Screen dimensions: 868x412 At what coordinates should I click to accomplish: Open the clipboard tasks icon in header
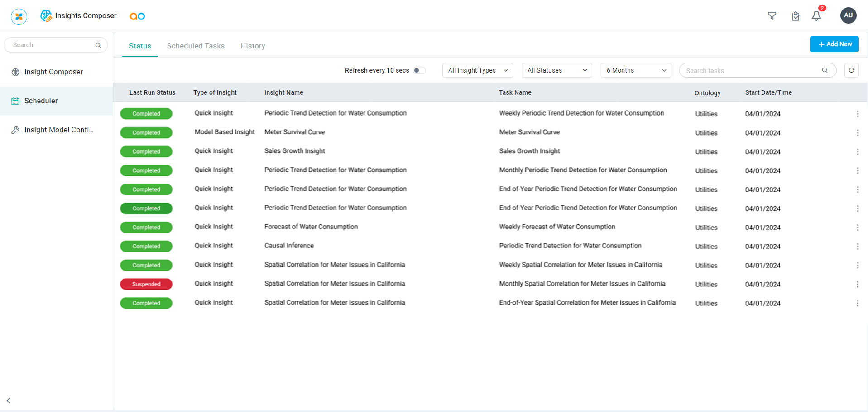pyautogui.click(x=796, y=16)
